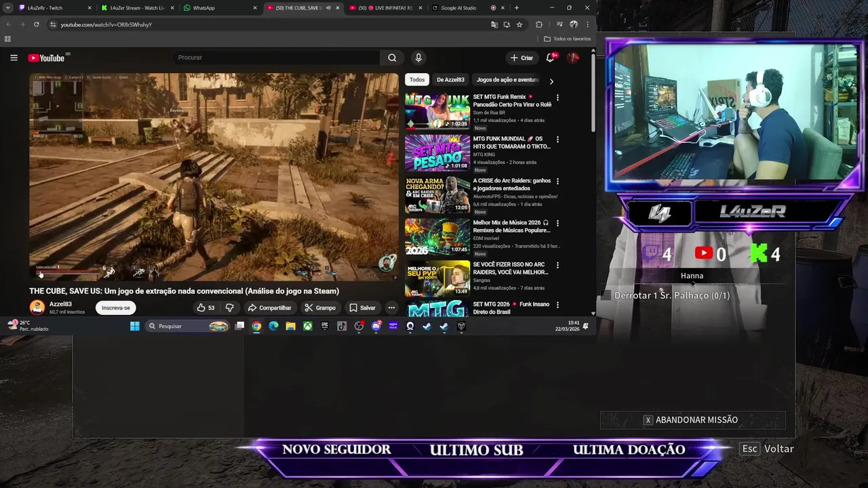Reload the page in Chrome
Viewport: 868px width, 488px height.
click(x=36, y=24)
